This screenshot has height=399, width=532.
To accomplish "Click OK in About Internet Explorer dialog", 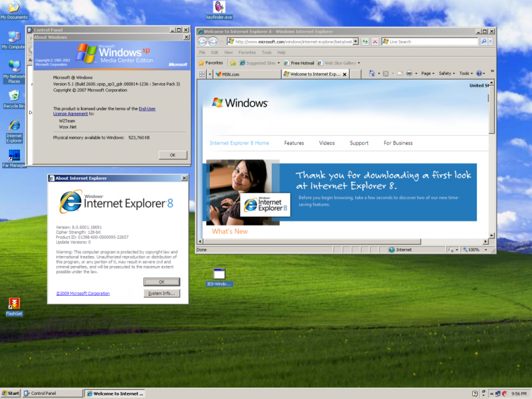I will tap(162, 282).
